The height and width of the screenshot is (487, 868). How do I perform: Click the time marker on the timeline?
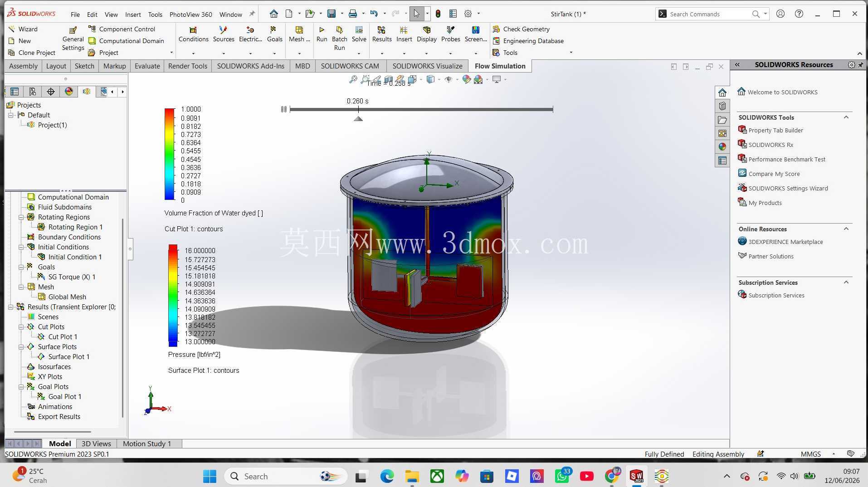358,119
